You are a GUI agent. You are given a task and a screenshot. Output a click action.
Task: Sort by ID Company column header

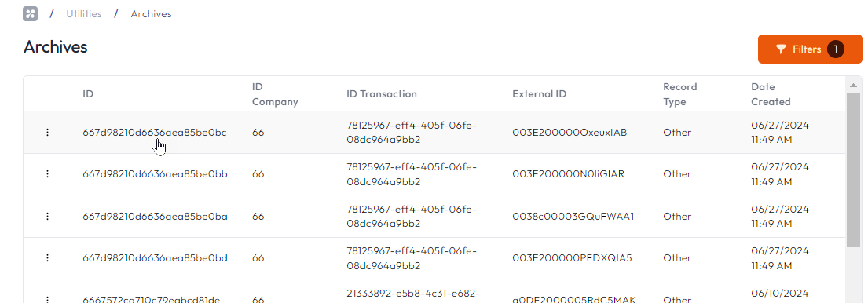click(275, 94)
